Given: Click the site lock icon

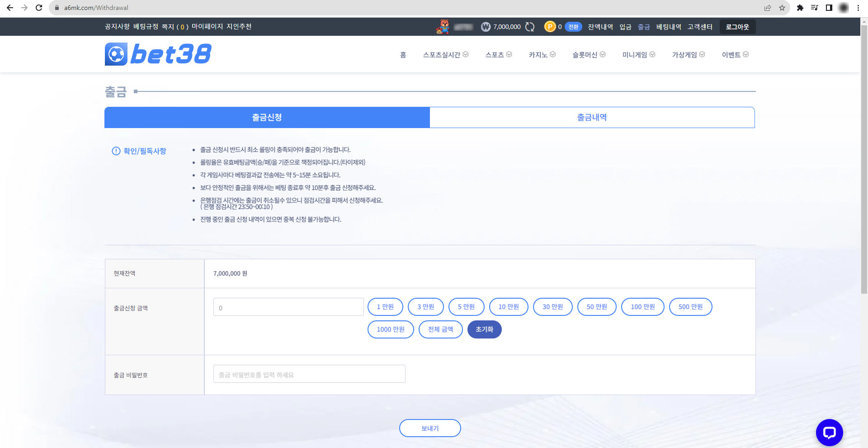Looking at the screenshot, I should 57,8.
